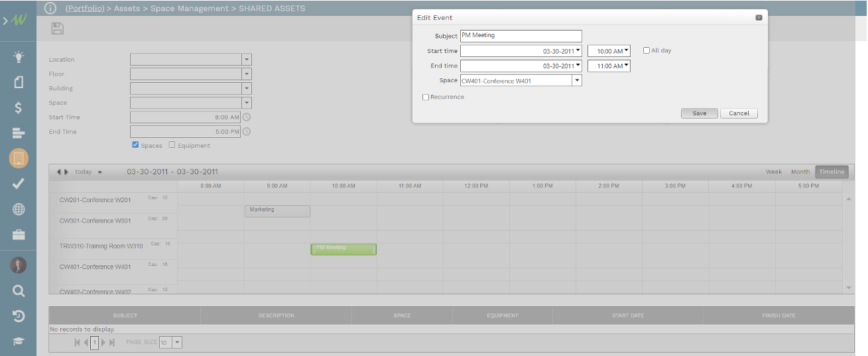Expand the Space dropdown in Edit Event
Image resolution: width=868 pixels, height=356 pixels.
point(576,81)
